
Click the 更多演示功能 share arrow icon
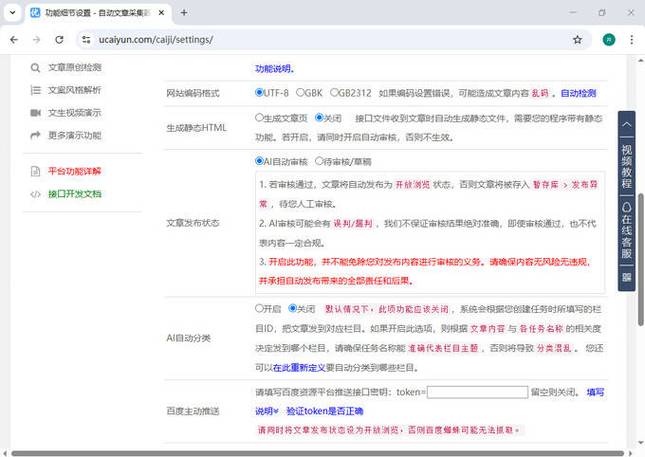click(35, 134)
